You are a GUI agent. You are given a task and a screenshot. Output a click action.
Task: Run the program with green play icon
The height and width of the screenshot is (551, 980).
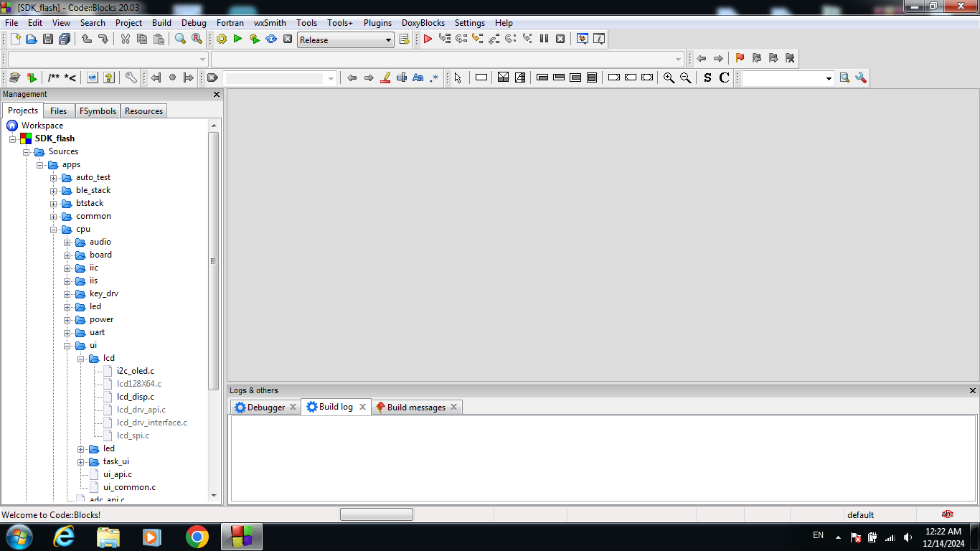[x=237, y=39]
